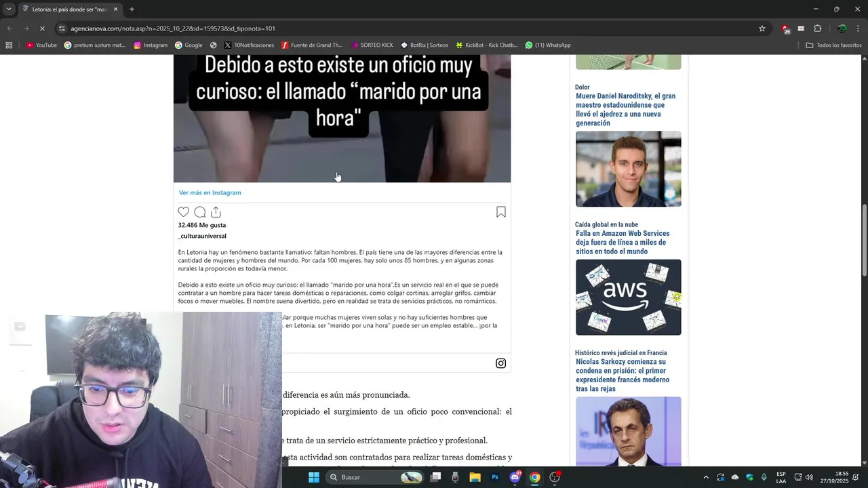Open the tab search dropdown arrow
Viewport: 868px width, 488px height.
(9, 9)
